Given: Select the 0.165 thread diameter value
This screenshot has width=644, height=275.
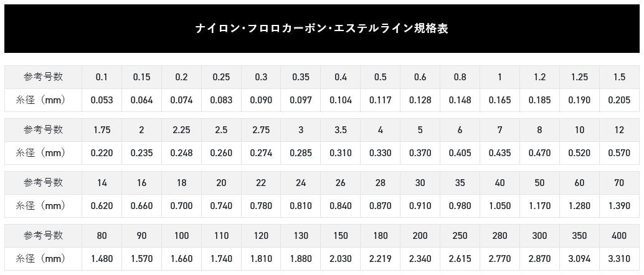Looking at the screenshot, I should (x=500, y=100).
